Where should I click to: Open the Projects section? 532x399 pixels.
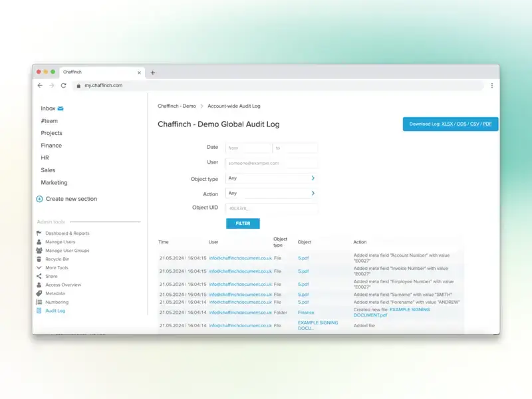pos(52,133)
